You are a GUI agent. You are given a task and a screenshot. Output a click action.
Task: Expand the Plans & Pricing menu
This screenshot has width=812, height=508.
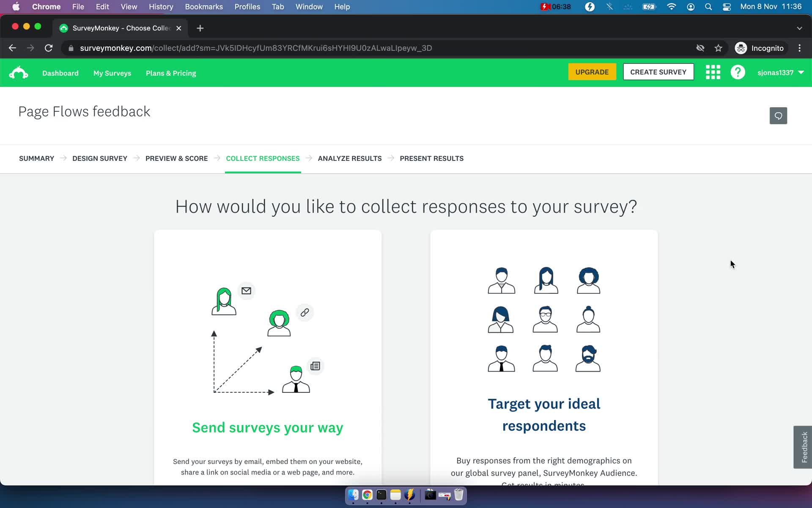click(x=171, y=73)
